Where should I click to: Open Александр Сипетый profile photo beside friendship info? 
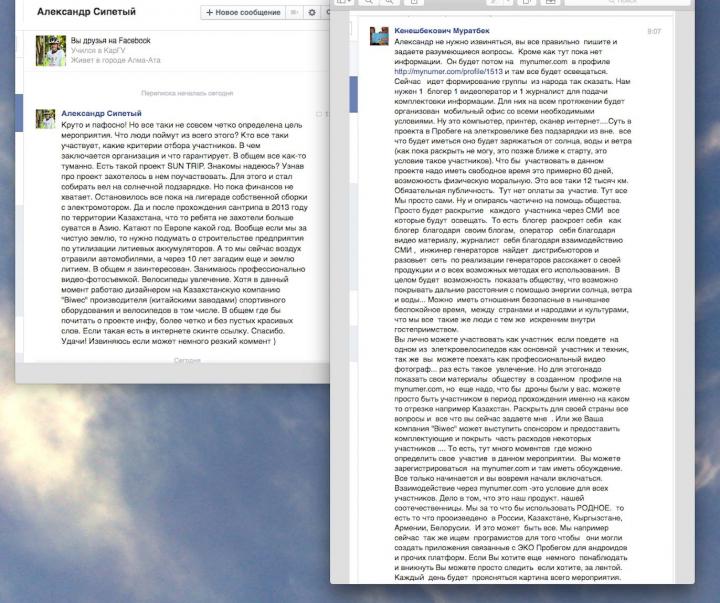(x=51, y=51)
